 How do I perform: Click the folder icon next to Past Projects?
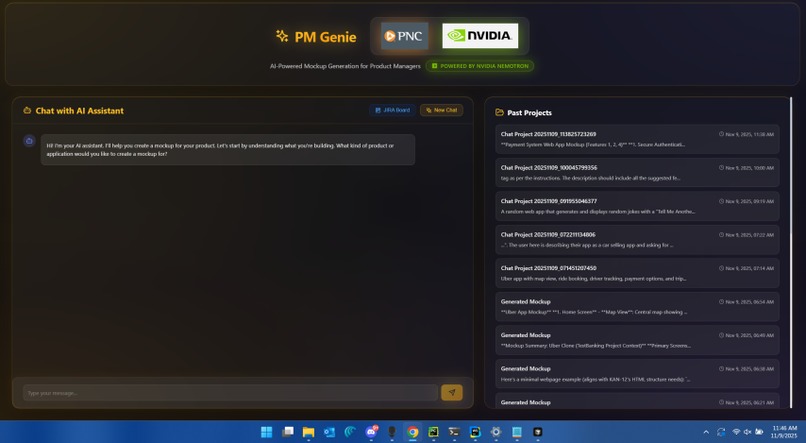pos(499,113)
